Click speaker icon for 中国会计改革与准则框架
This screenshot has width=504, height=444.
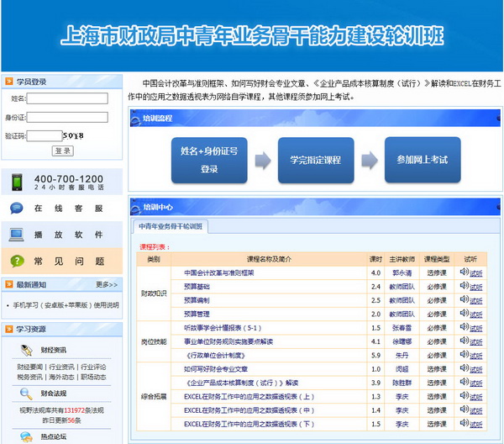[x=464, y=272]
